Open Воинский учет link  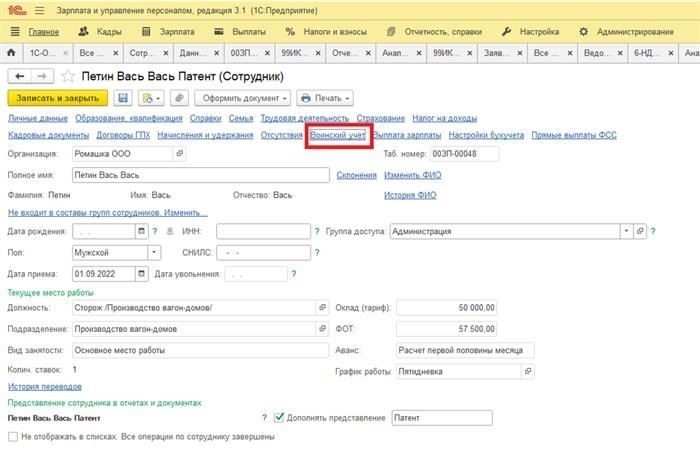point(338,135)
